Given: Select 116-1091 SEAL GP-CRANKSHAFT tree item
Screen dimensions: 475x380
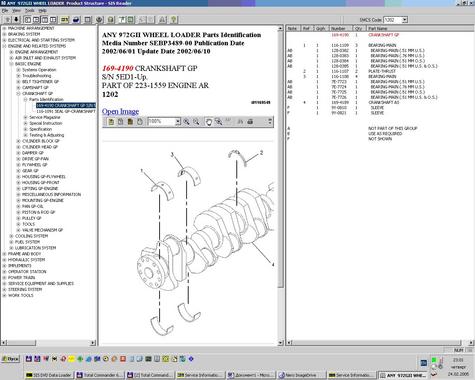Looking at the screenshot, I should pyautogui.click(x=66, y=111).
